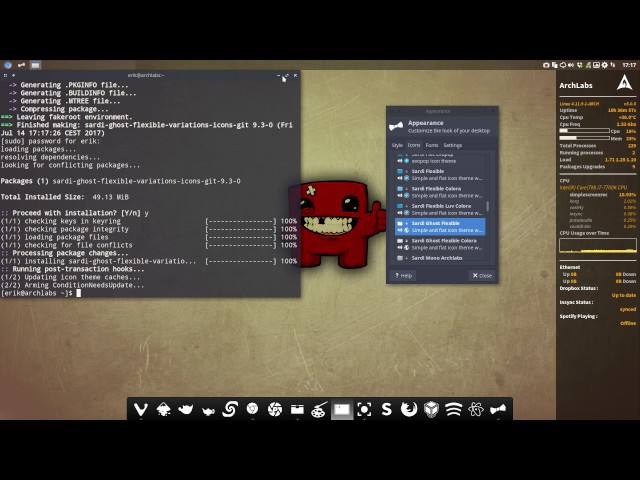640x480 pixels.
Task: Click the Appearance window title bar
Action: [x=442, y=111]
